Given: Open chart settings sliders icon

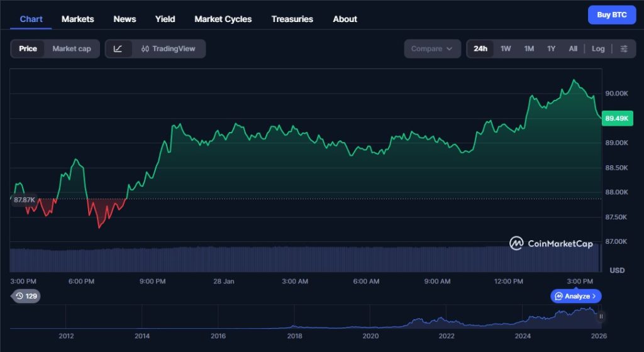Looking at the screenshot, I should pyautogui.click(x=623, y=49).
